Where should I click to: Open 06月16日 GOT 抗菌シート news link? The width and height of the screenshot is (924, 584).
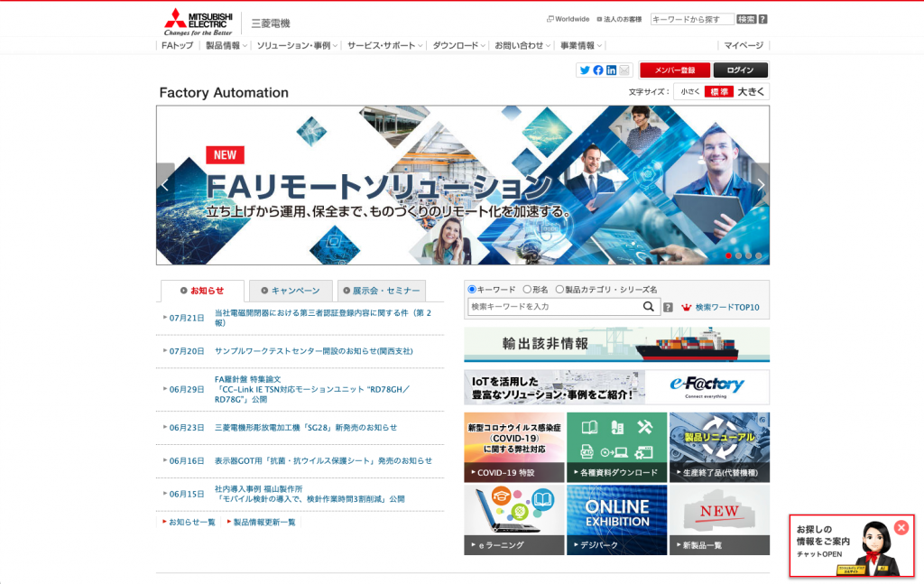pos(323,461)
